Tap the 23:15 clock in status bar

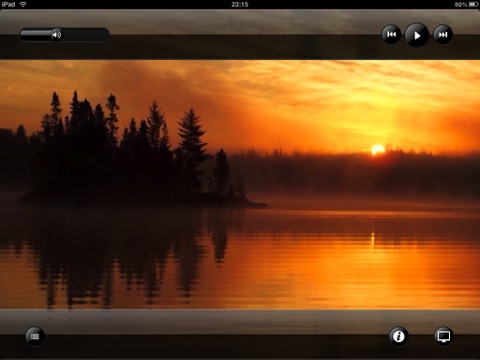pos(240,4)
